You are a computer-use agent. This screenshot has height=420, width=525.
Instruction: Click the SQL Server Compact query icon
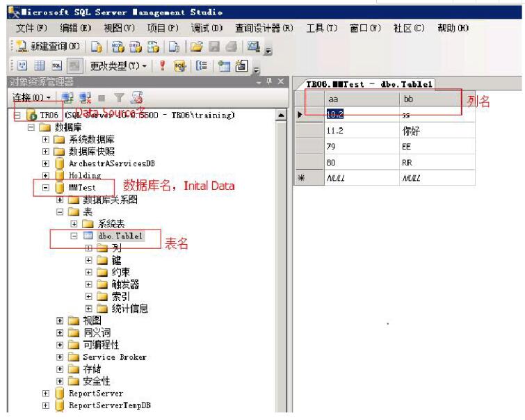(x=174, y=47)
